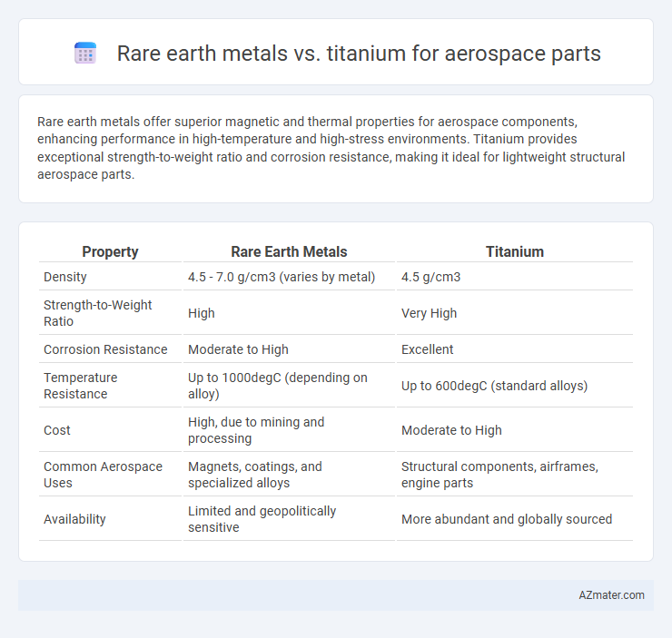The image size is (672, 638).
Task: Select the 'Titanium' column header
Action: (514, 251)
